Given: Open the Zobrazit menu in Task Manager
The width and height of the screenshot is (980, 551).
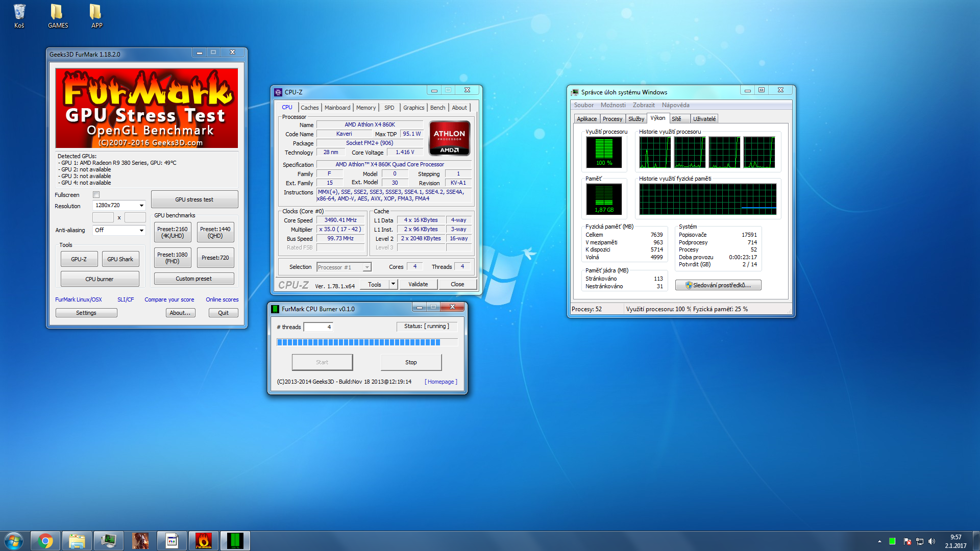Looking at the screenshot, I should pos(644,105).
